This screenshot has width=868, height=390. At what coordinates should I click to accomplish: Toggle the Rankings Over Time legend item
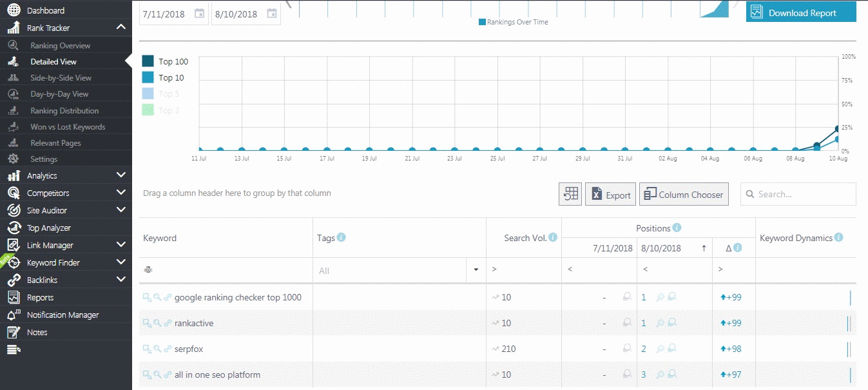tap(514, 22)
